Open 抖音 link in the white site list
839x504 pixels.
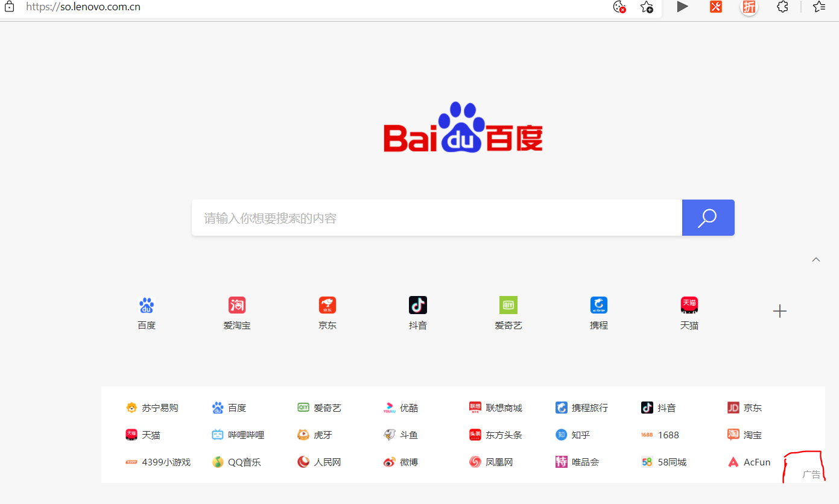point(659,408)
